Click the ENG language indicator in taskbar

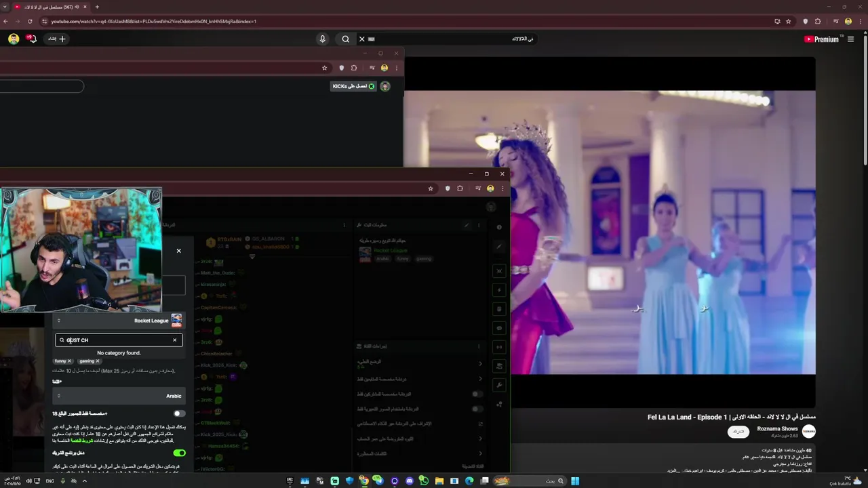coord(50,481)
